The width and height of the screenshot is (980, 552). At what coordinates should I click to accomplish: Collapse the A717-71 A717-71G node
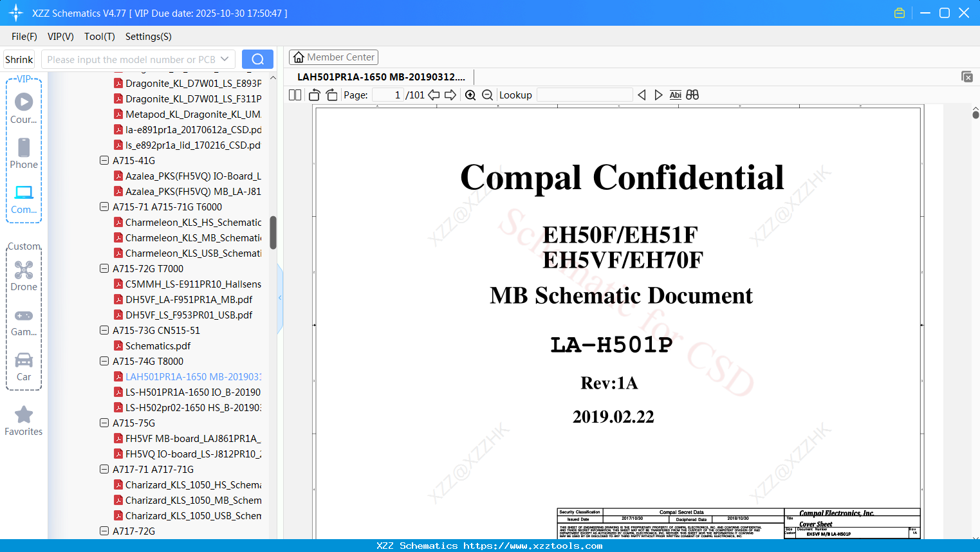tap(104, 469)
